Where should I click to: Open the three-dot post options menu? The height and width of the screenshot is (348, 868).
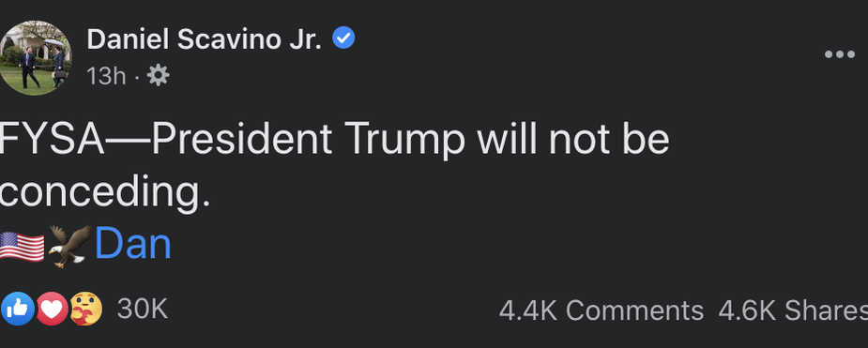pos(839,54)
